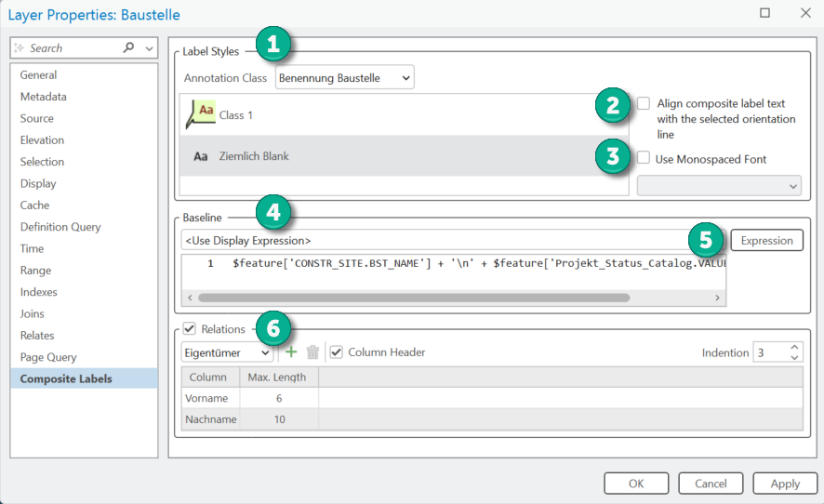824x504 pixels.
Task: Click Max. Length value 10 for Nachname
Action: pos(279,419)
